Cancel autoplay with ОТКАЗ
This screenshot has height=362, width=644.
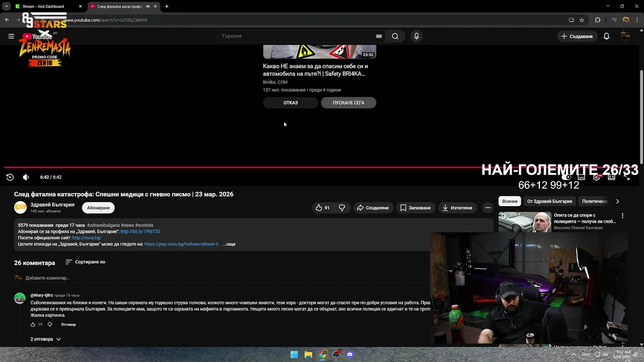click(290, 103)
